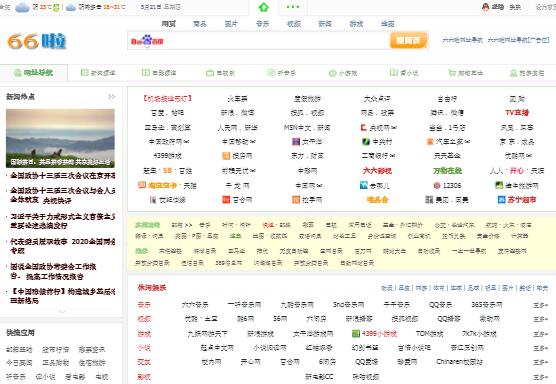Open the 全国政协十三届三次会议在京开幕 headline
The width and height of the screenshot is (556, 384).
[x=62, y=176]
